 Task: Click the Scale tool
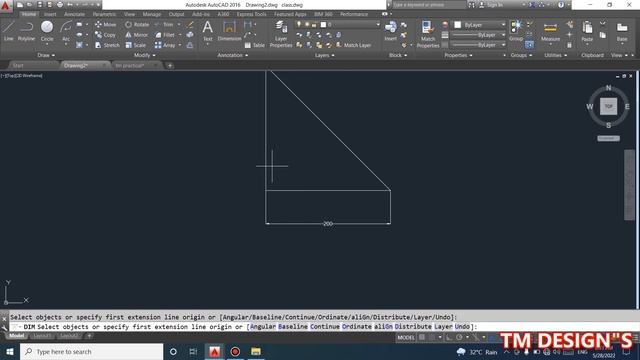[x=136, y=45]
